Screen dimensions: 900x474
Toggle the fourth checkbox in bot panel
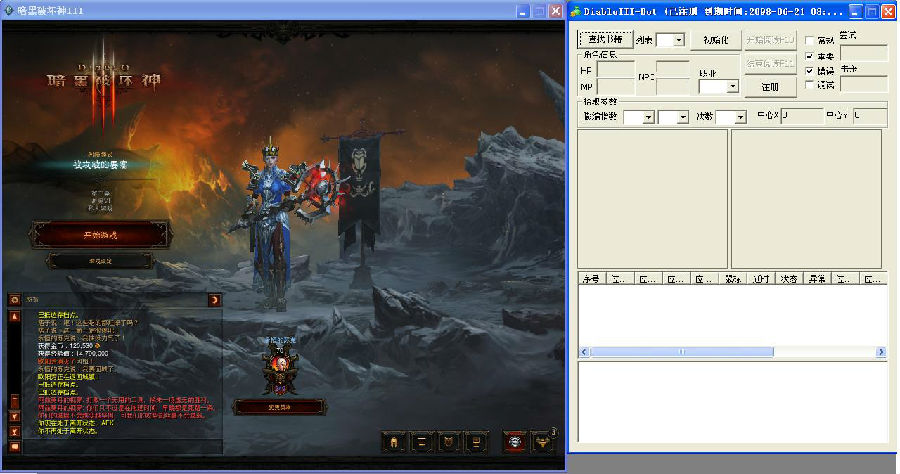point(810,86)
